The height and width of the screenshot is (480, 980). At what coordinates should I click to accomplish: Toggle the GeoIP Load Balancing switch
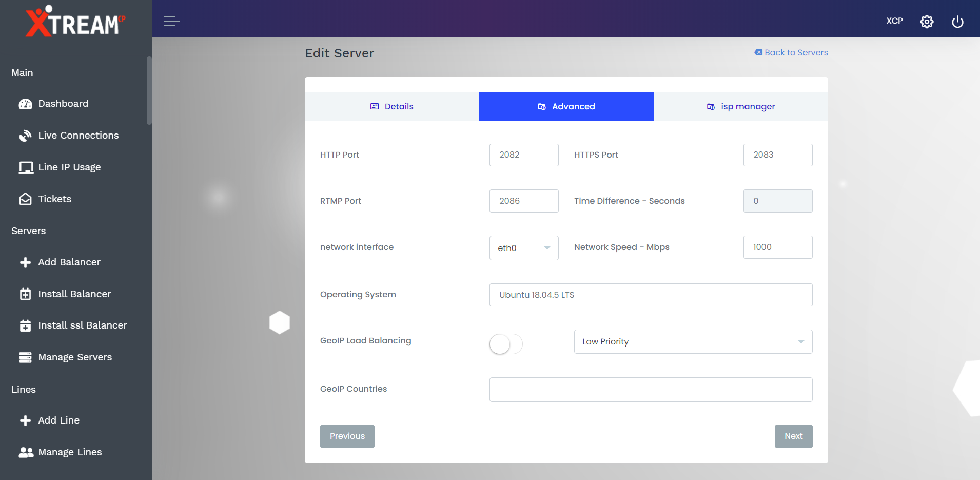[506, 344]
